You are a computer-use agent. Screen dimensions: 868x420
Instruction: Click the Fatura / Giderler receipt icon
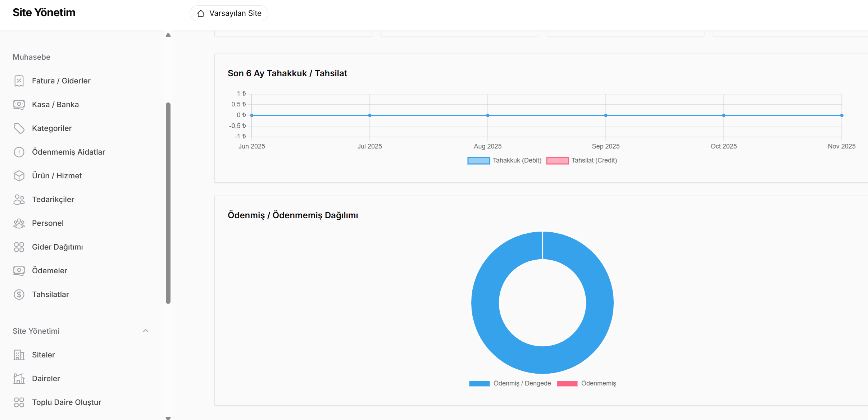19,81
